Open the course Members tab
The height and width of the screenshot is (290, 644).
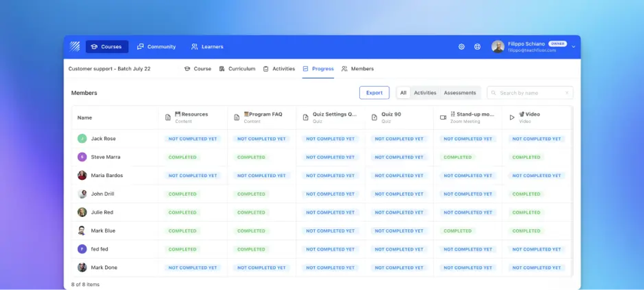click(358, 69)
